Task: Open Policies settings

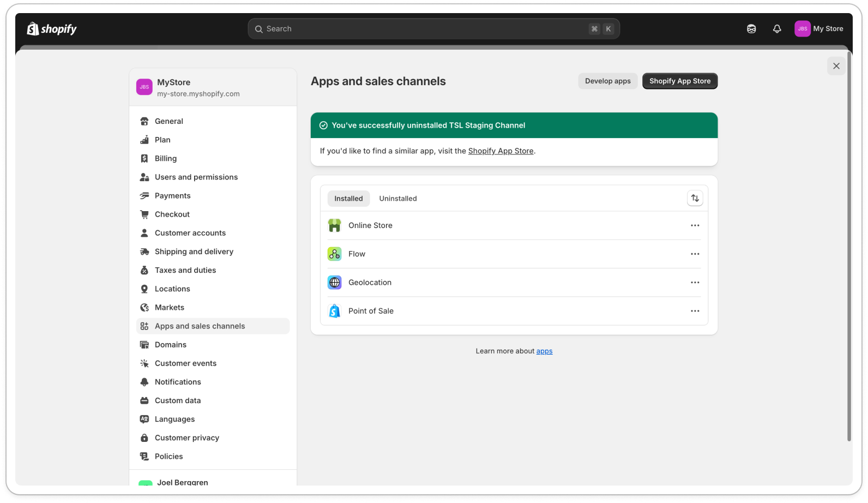Action: tap(213, 456)
